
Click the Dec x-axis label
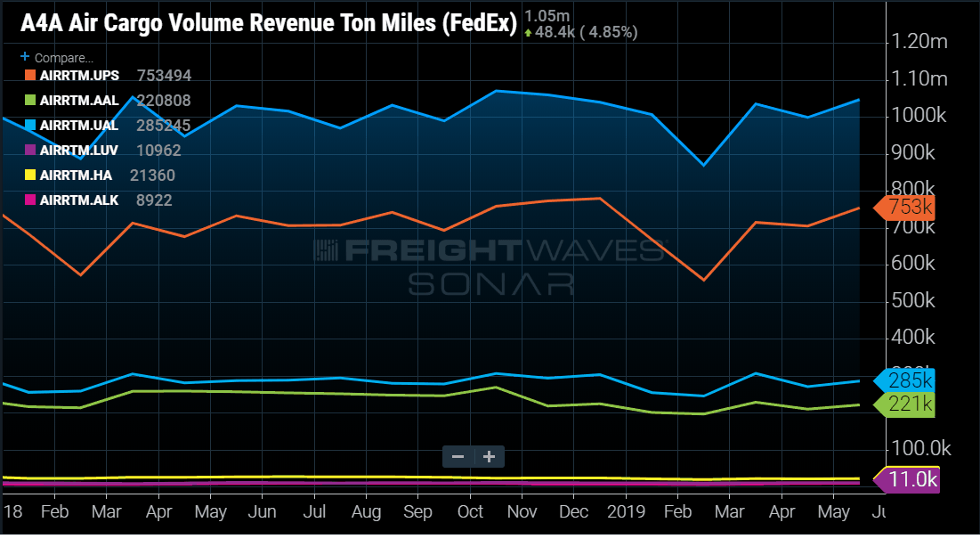tap(574, 512)
